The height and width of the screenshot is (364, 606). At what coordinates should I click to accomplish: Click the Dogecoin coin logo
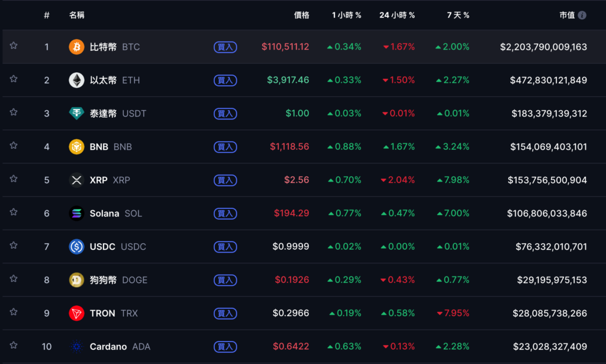[x=76, y=280]
